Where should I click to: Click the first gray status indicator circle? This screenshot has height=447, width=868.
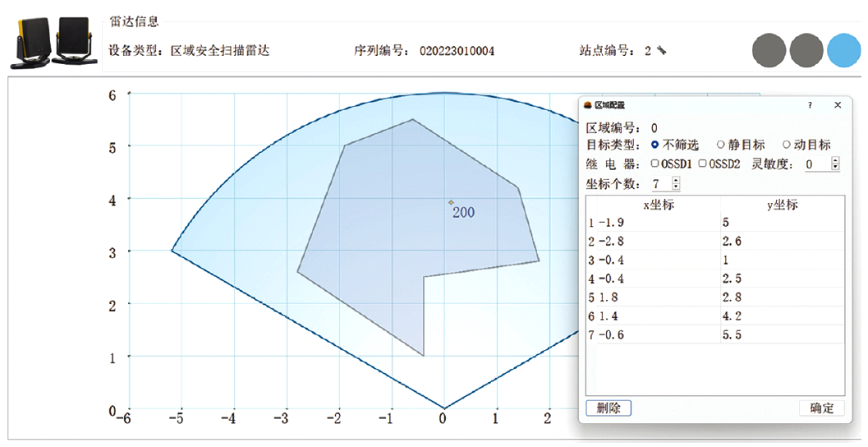pyautogui.click(x=769, y=49)
